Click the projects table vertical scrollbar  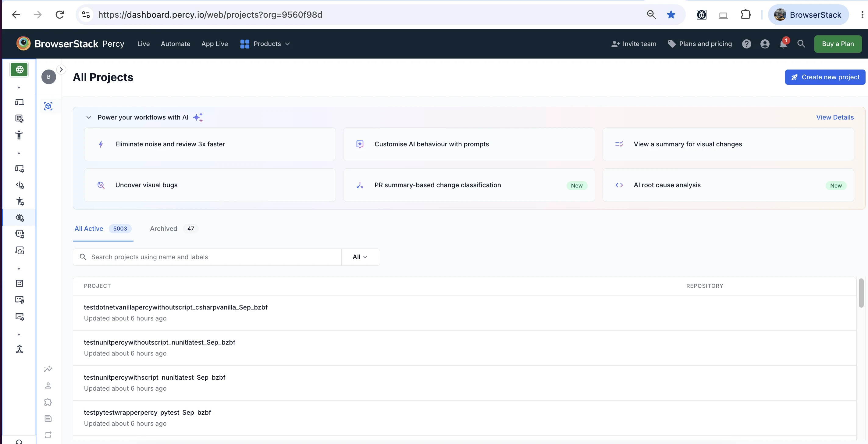861,293
